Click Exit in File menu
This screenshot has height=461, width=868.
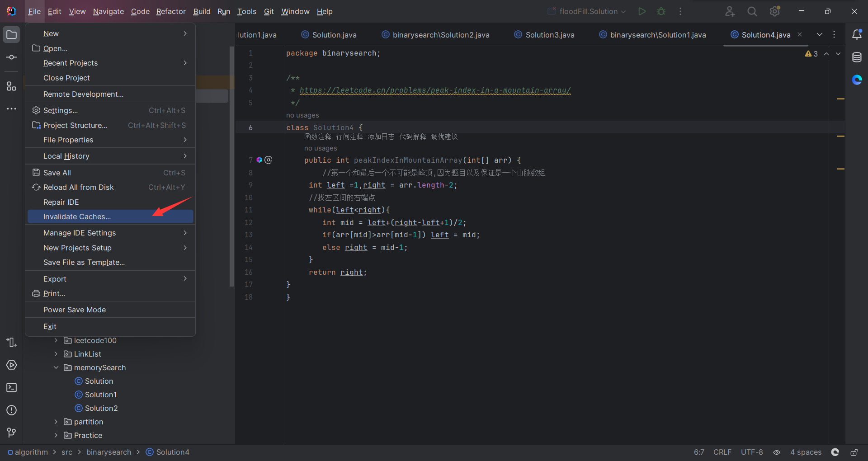pyautogui.click(x=110, y=326)
